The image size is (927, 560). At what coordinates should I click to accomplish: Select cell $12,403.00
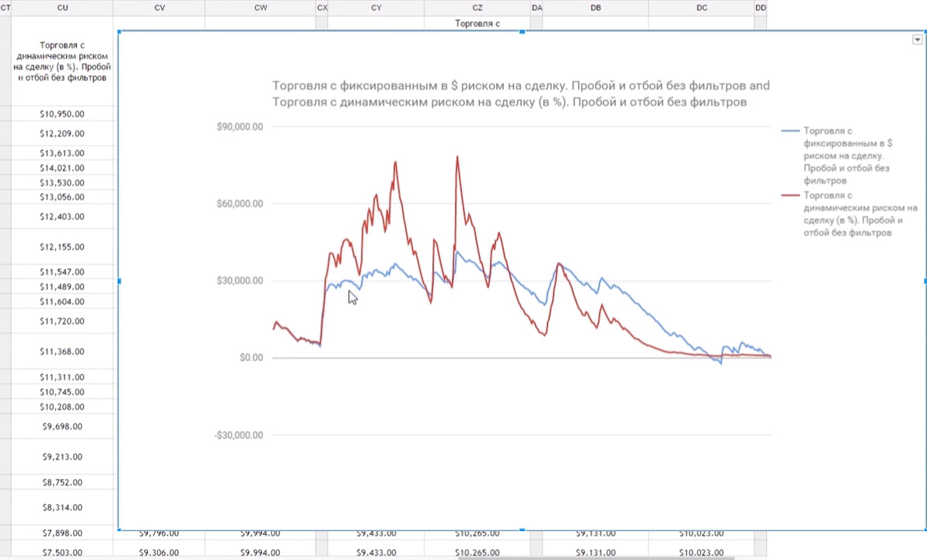[x=62, y=216]
